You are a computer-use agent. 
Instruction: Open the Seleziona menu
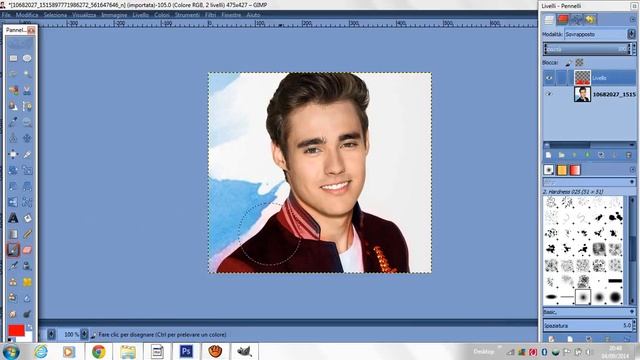55,15
